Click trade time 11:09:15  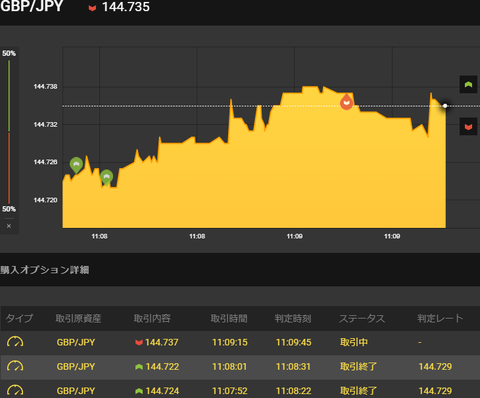pyautogui.click(x=230, y=342)
